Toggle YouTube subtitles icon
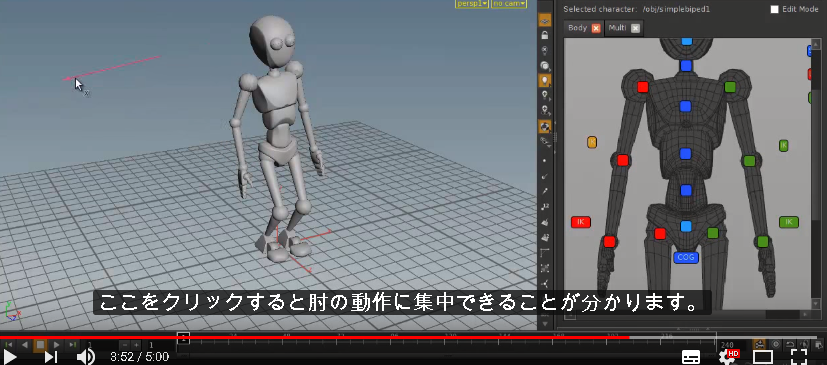827x365 pixels. coord(691,357)
